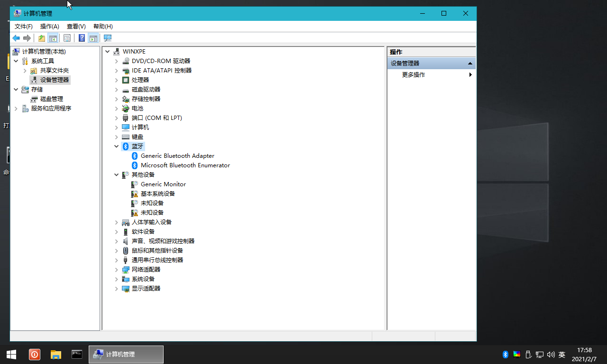Open the Properties toolbar icon
The width and height of the screenshot is (607, 364).
pos(67,38)
